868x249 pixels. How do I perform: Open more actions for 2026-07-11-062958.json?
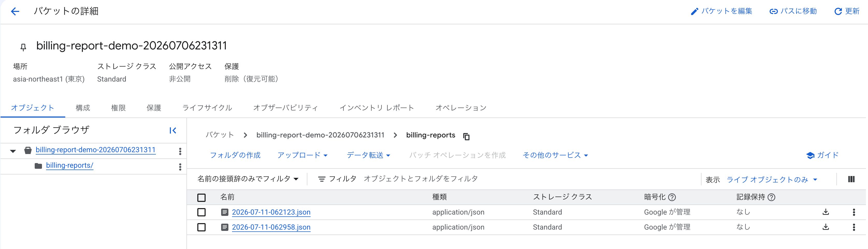[x=854, y=227]
